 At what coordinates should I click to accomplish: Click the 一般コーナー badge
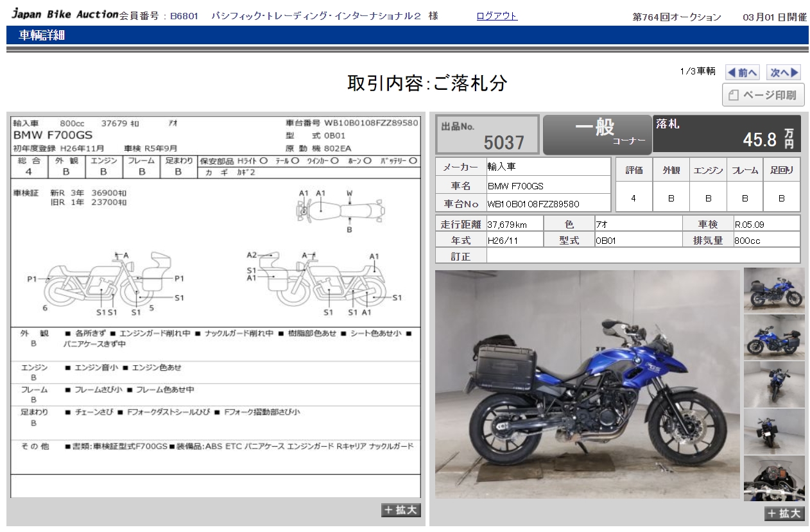597,134
